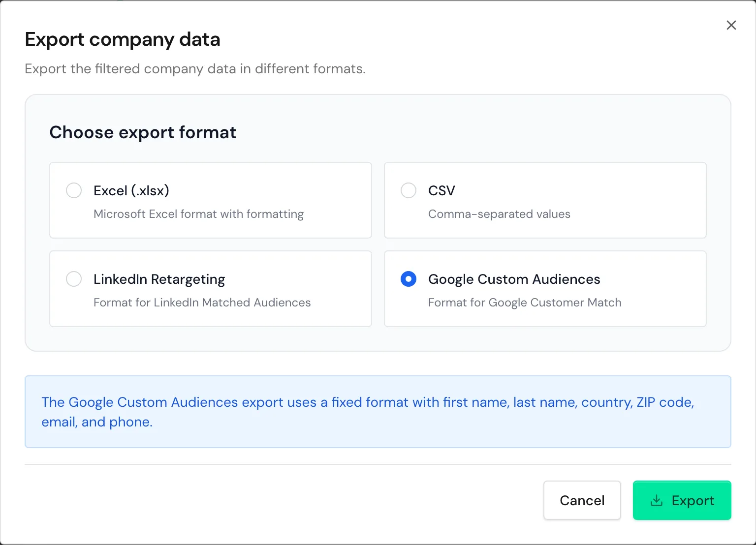Screen dimensions: 756x545
Task: Click the 'Excel (.xlsx)' option label
Action: (131, 190)
